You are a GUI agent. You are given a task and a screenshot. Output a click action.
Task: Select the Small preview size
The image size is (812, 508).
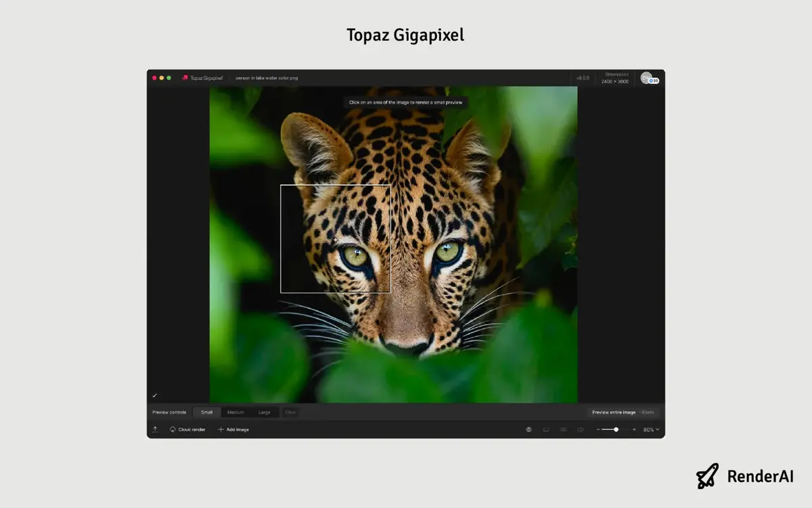coord(206,412)
